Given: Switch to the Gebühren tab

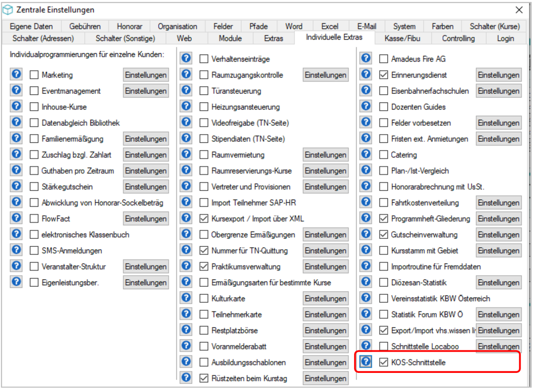Looking at the screenshot, I should pos(85,27).
